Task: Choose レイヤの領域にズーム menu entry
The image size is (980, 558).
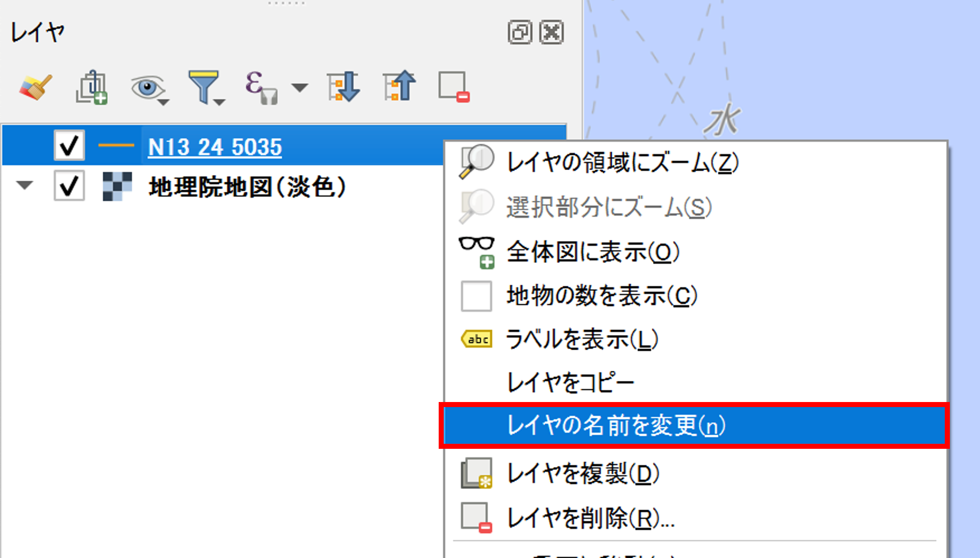Action: point(622,163)
